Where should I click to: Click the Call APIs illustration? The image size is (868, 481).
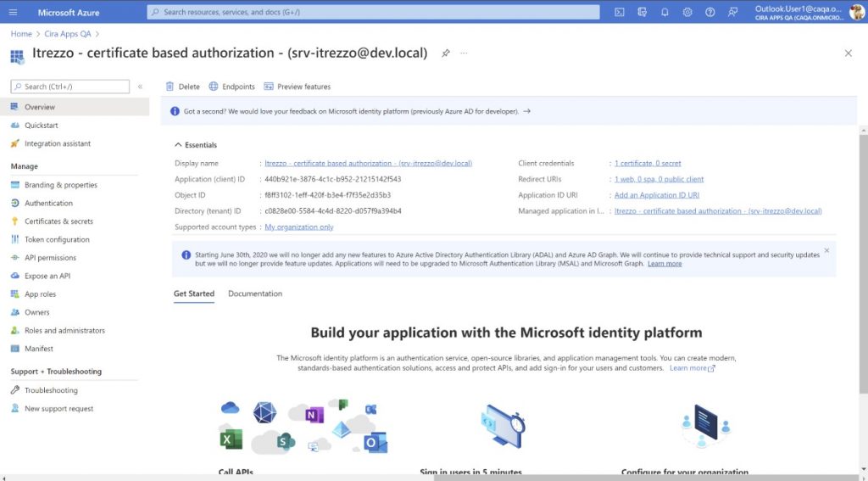click(x=304, y=426)
